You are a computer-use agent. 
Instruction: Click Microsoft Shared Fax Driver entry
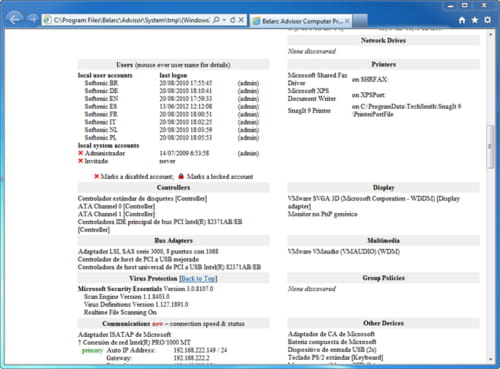click(317, 79)
